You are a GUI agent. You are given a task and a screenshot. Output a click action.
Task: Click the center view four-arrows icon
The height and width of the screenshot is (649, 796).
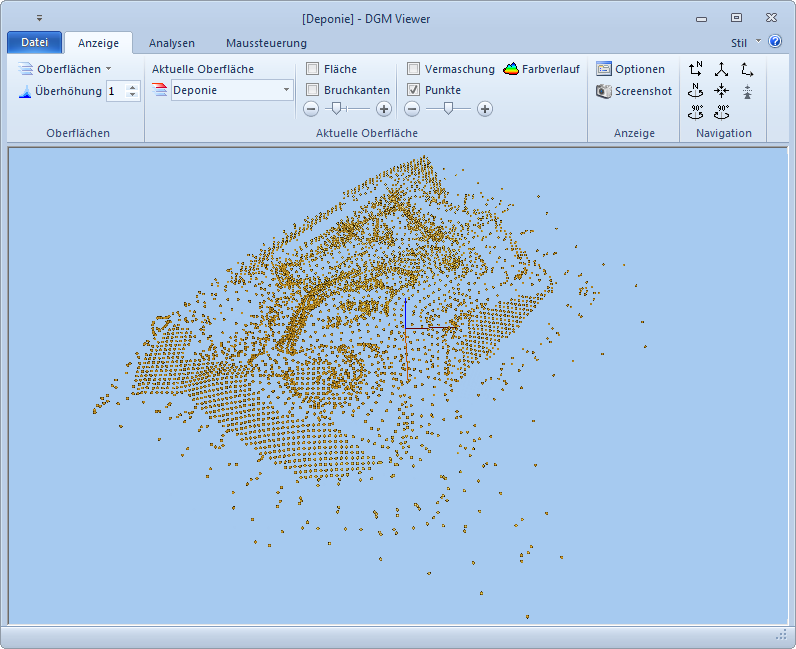coord(721,90)
